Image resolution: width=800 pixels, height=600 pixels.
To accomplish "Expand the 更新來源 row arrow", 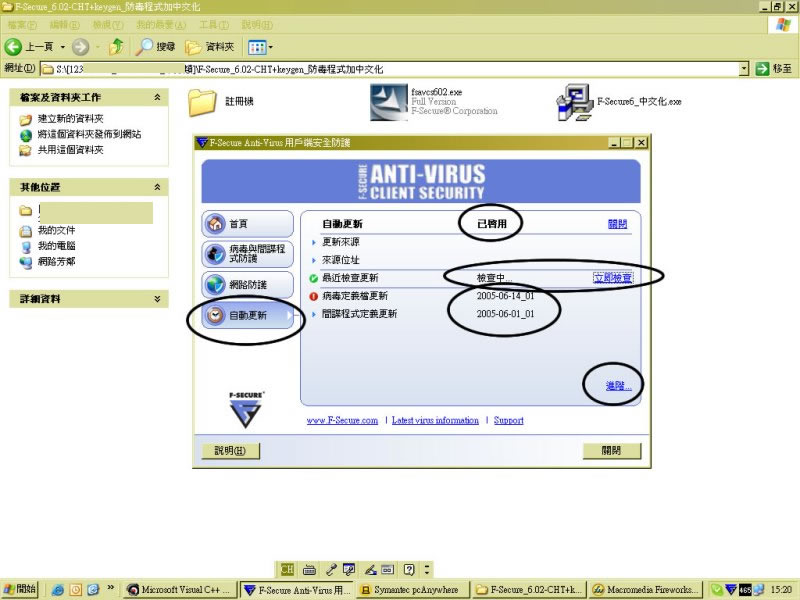I will pos(314,243).
